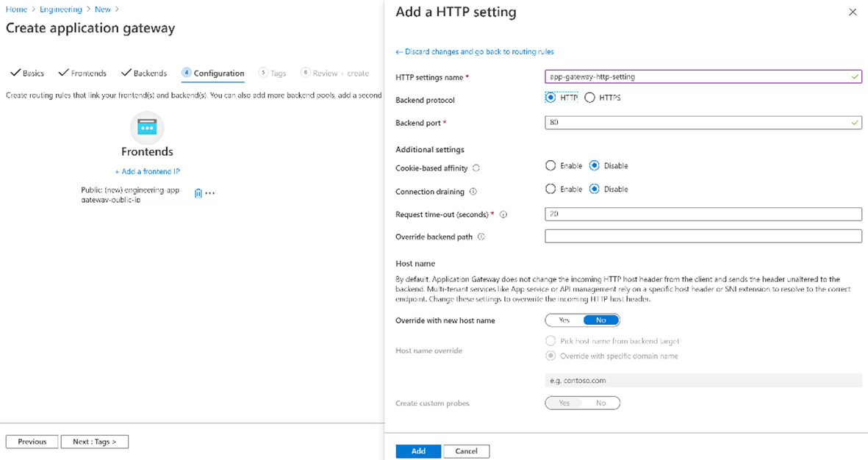This screenshot has height=460, width=868.
Task: Enable connection draining
Action: (x=550, y=189)
